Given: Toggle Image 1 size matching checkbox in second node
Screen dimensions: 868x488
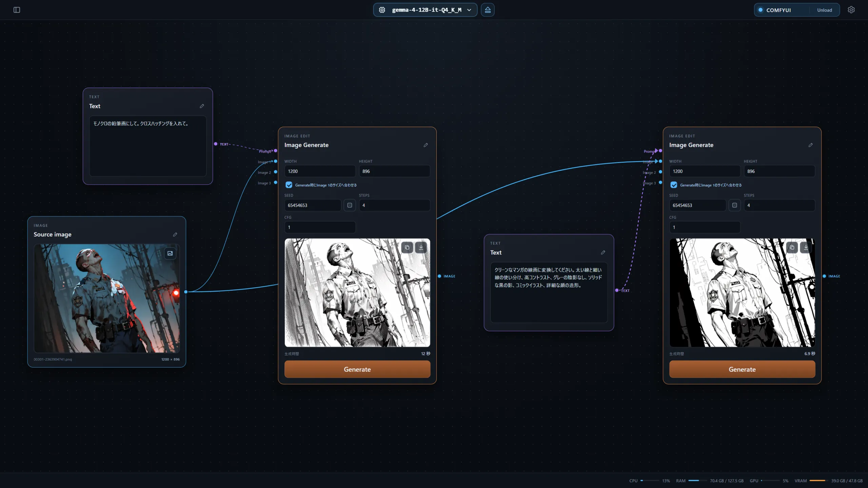Looking at the screenshot, I should [674, 185].
